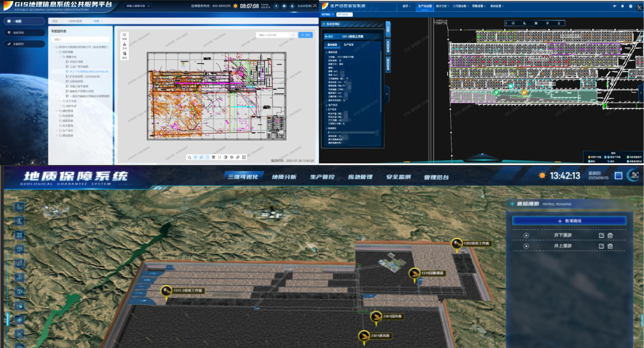644x348 pixels.
Task: Open the 属性 properties tool in map viewer
Action: click(125, 55)
